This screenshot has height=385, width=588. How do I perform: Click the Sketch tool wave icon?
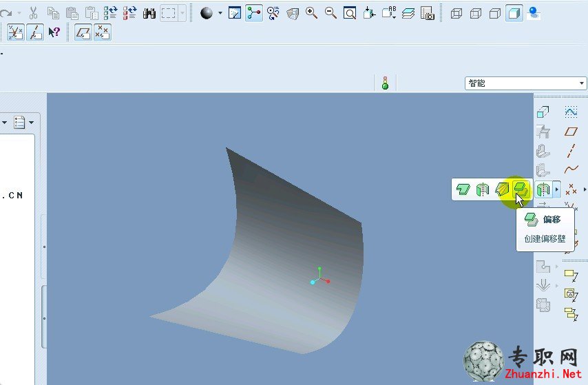(571, 112)
